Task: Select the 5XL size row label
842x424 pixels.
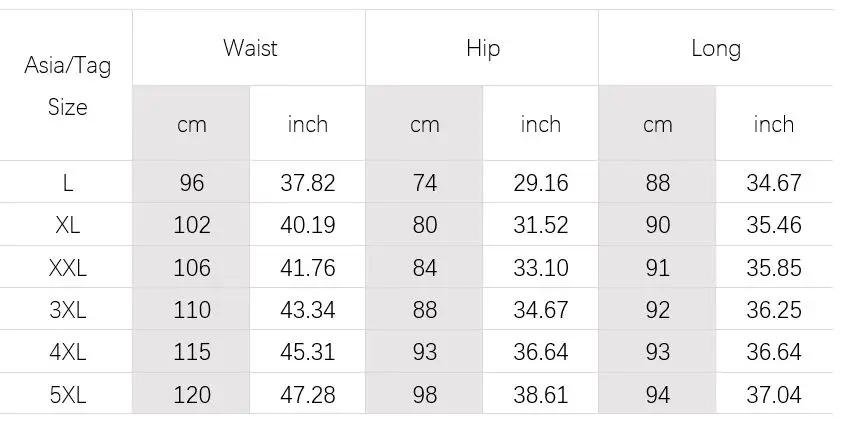Action: (x=68, y=395)
